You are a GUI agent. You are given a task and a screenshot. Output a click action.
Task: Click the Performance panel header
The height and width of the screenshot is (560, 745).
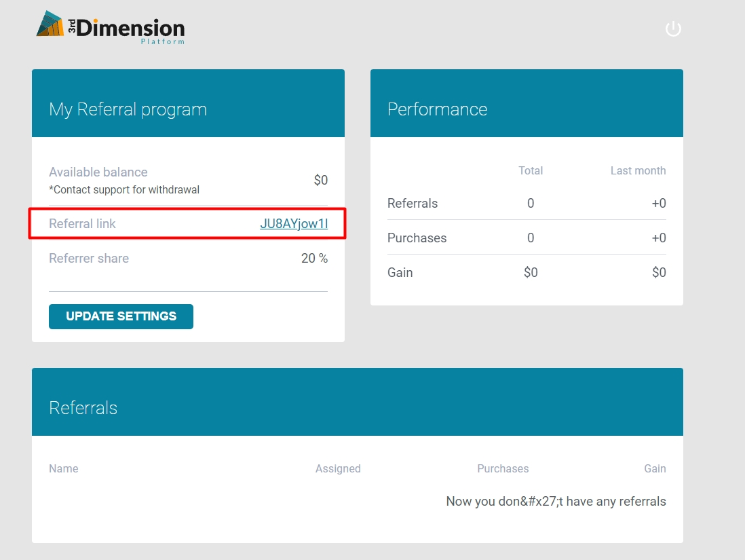pos(437,109)
